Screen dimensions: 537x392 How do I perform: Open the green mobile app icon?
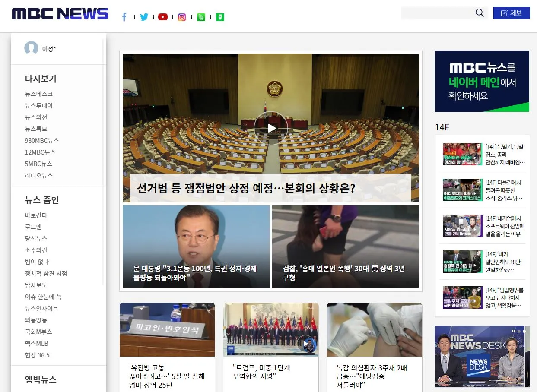220,17
